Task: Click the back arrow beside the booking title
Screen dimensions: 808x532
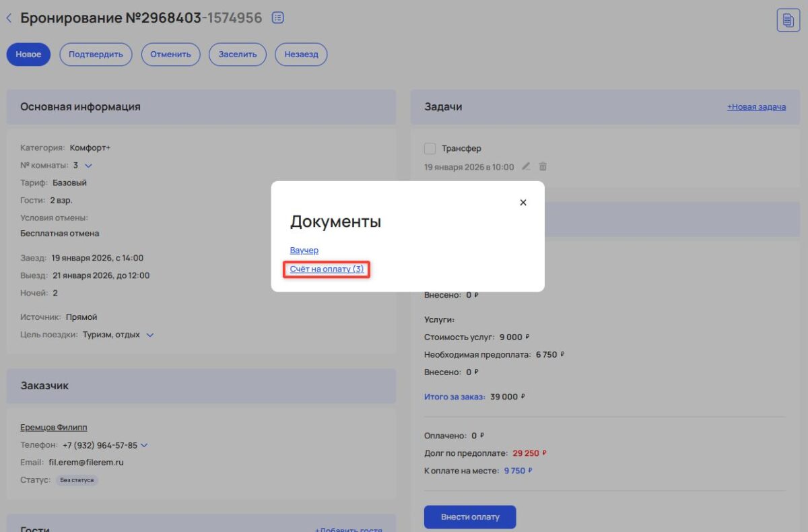Action: pyautogui.click(x=9, y=18)
